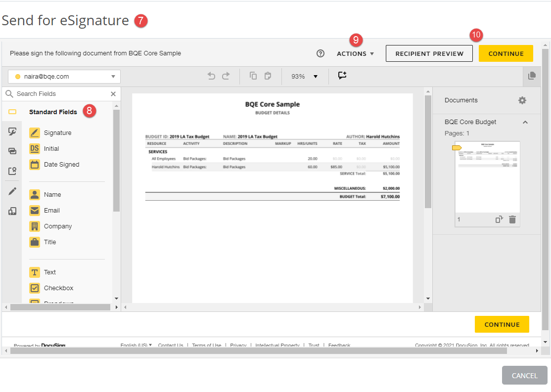Open the bottom sidebar palette icon below the pencil
The image size is (551, 392).
coord(12,211)
